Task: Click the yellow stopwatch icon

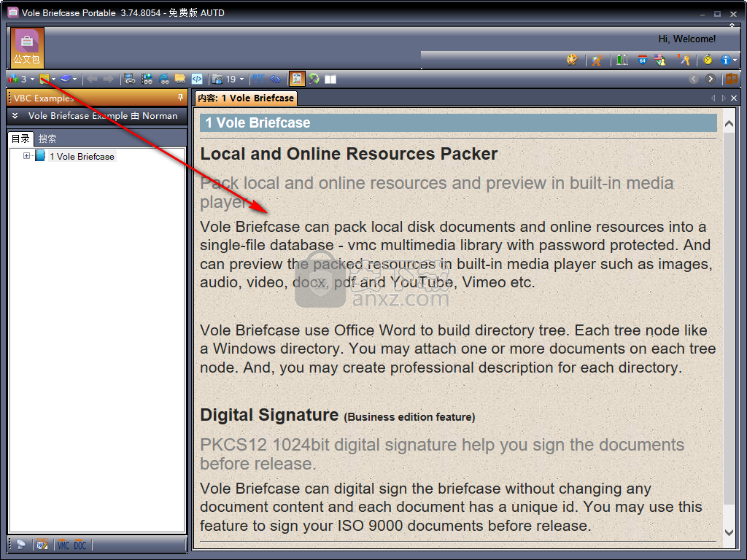Action: point(708,60)
